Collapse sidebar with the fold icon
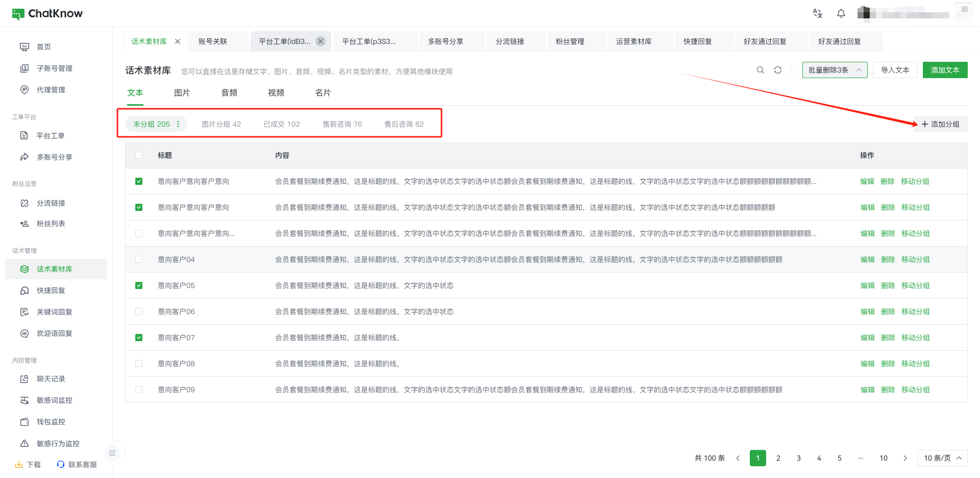Screen dimensions: 980x478 [112, 453]
